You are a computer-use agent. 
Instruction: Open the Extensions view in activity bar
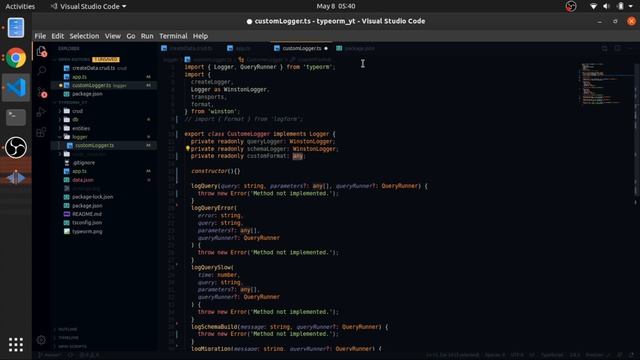click(41, 132)
